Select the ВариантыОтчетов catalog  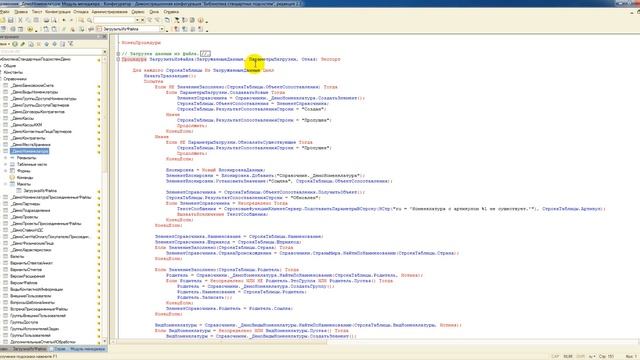pos(26,270)
